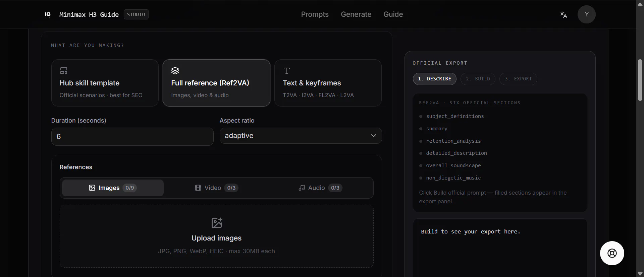Click the detailed_description section entry

[457, 153]
